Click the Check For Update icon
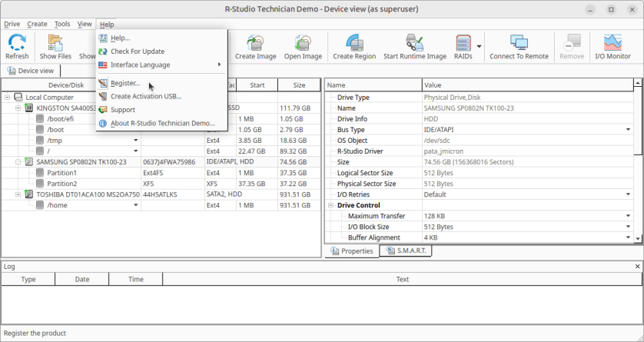644x342 pixels. pyautogui.click(x=103, y=51)
